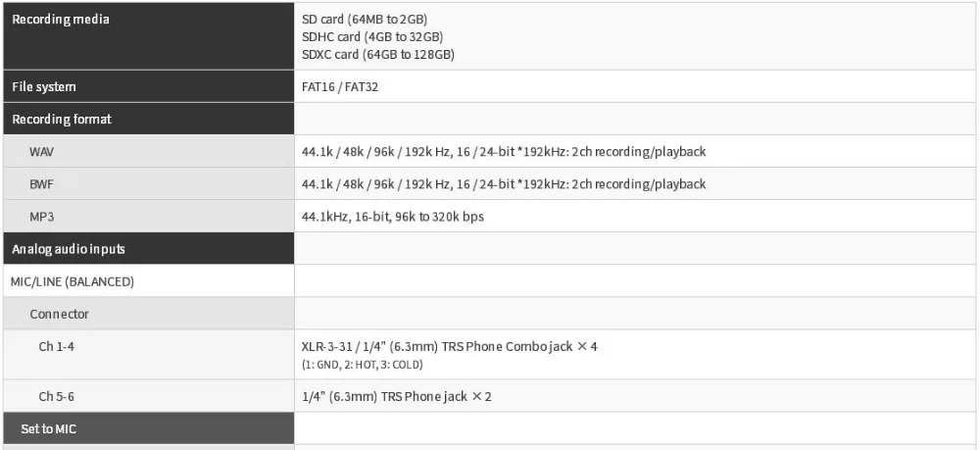Click the MP3 bitrate specification text
980x450 pixels.
point(393,217)
